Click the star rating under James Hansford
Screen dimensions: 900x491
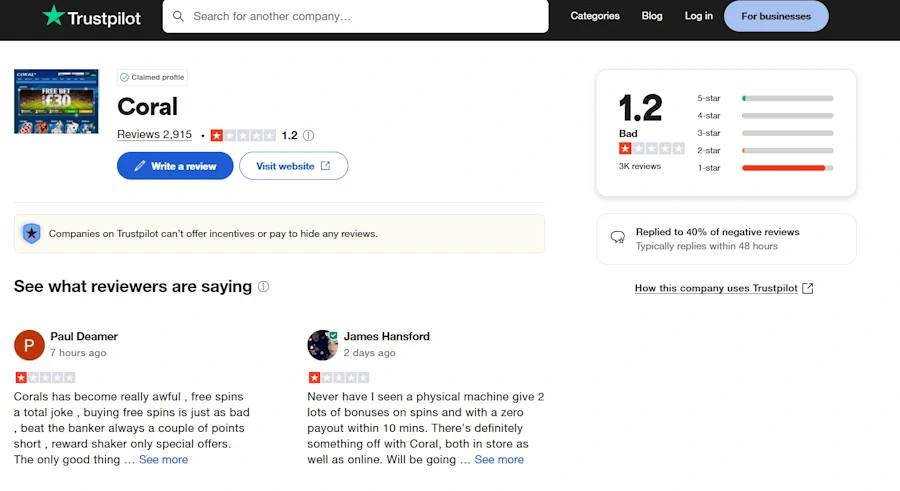click(x=339, y=377)
